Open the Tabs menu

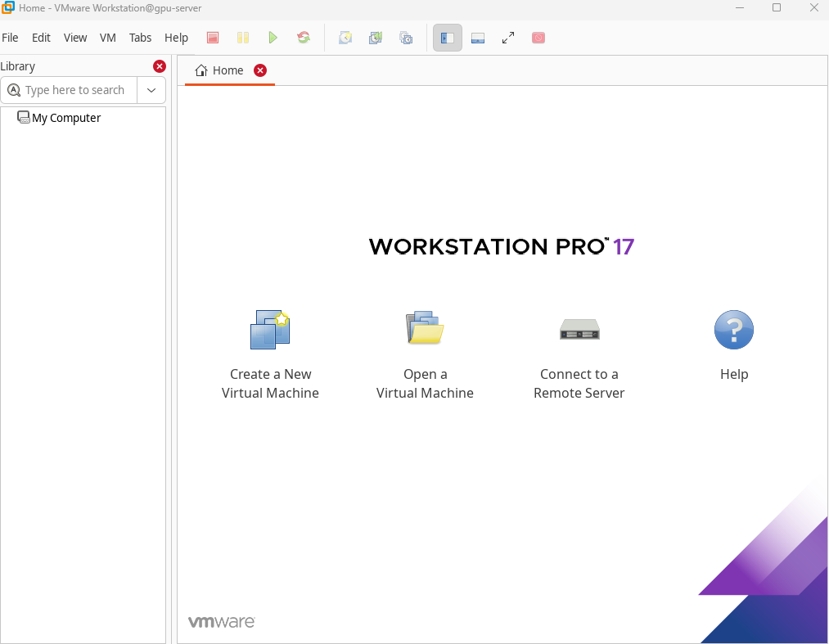pos(140,38)
